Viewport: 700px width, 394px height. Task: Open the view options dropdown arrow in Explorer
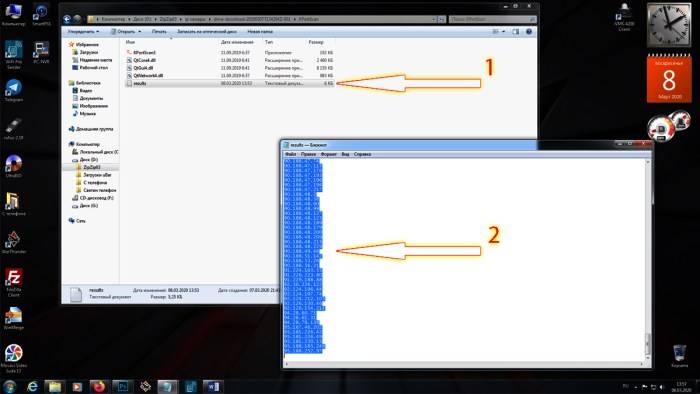tap(504, 32)
